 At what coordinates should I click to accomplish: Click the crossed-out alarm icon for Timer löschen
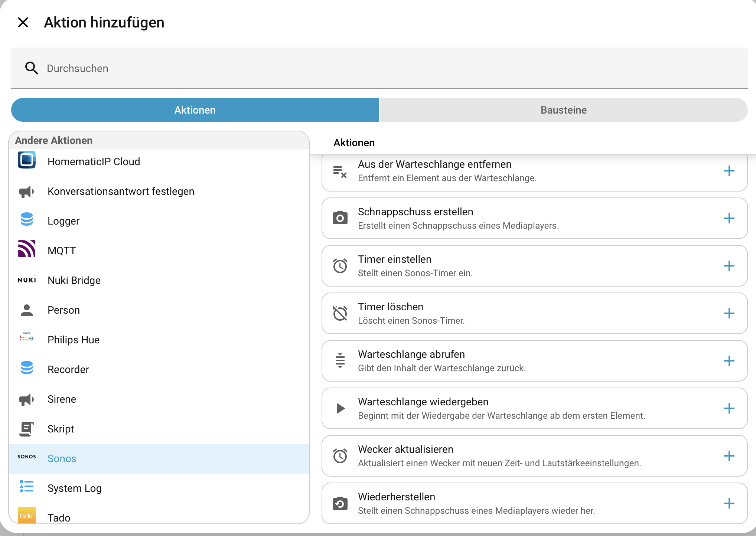point(340,313)
